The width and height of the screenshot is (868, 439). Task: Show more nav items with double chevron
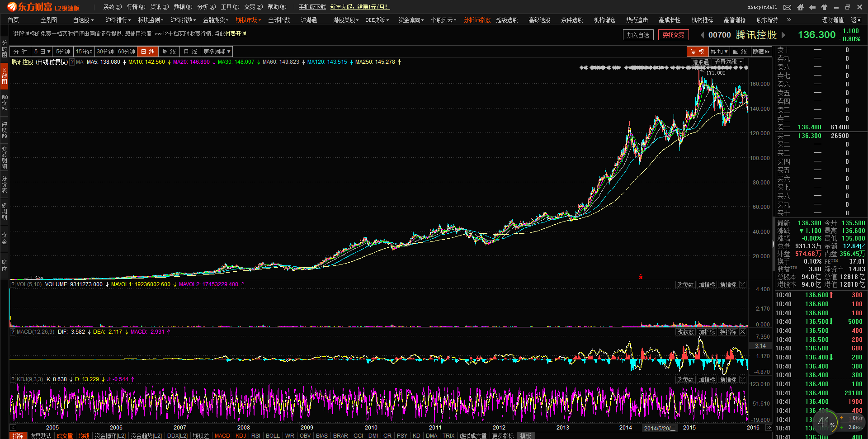(789, 20)
